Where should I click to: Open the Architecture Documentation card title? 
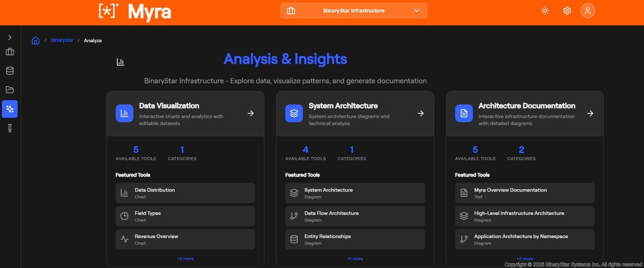pyautogui.click(x=527, y=106)
